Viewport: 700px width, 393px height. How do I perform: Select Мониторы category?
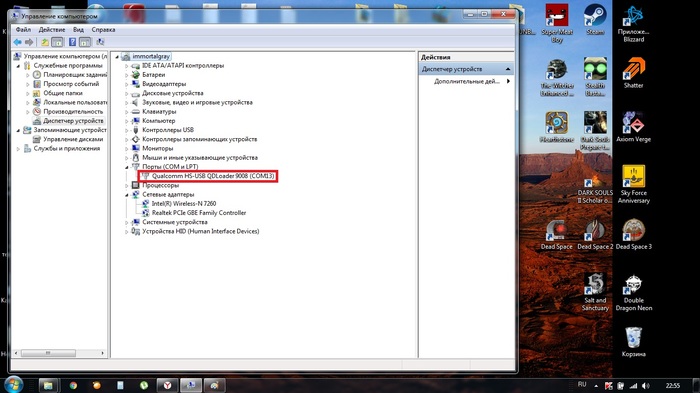[x=158, y=148]
